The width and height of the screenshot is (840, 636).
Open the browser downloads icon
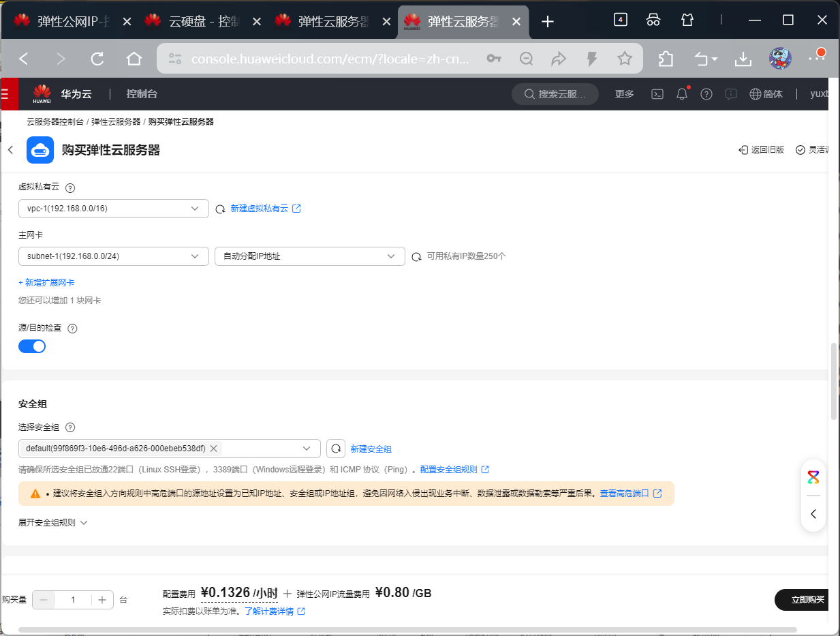(743, 59)
